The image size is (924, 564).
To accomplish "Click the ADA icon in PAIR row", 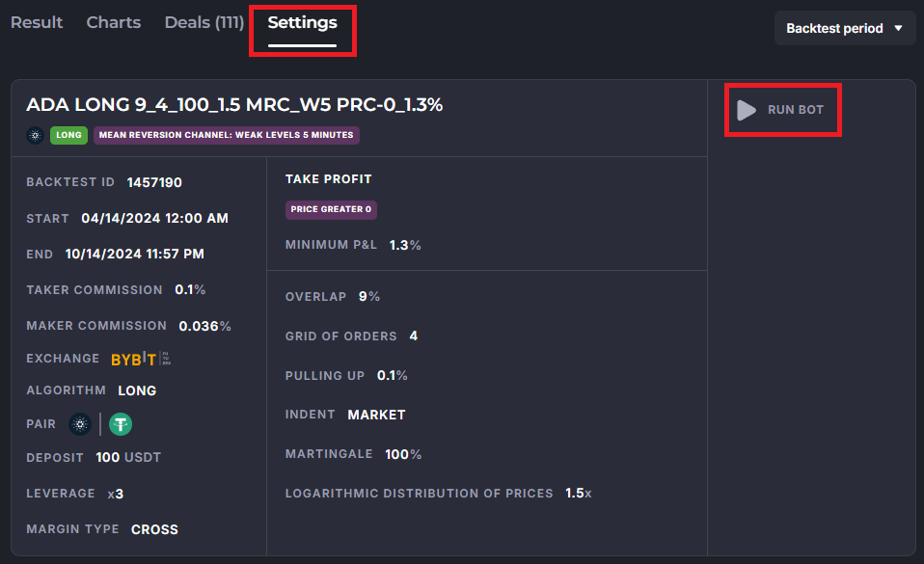I will (x=80, y=424).
